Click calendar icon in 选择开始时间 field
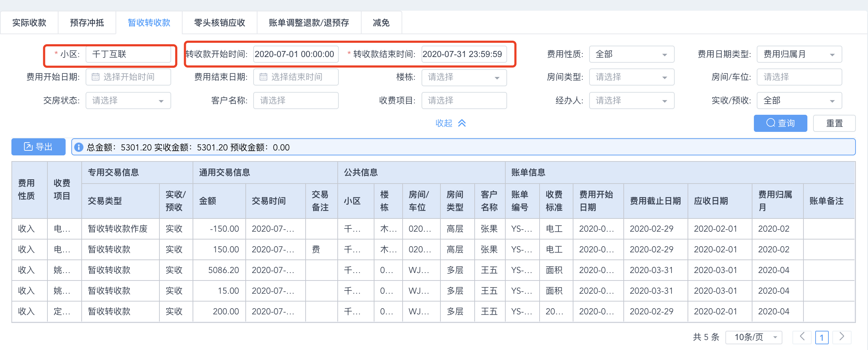This screenshot has height=350, width=868. [x=96, y=77]
